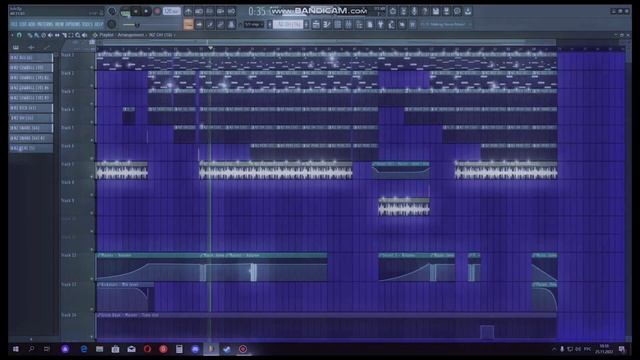
Task: Open the pattern selector name box
Action: click(x=288, y=25)
